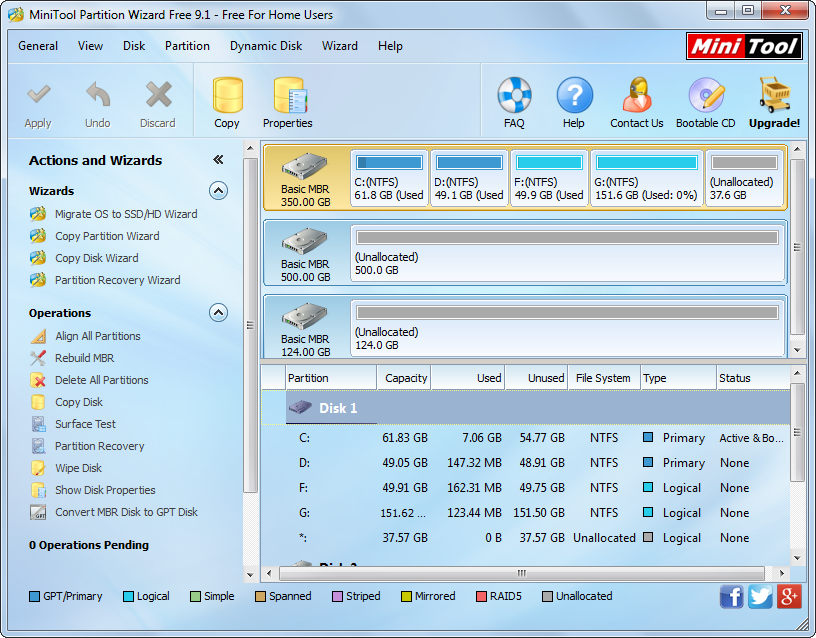Open Show Disk Properties

tap(105, 490)
